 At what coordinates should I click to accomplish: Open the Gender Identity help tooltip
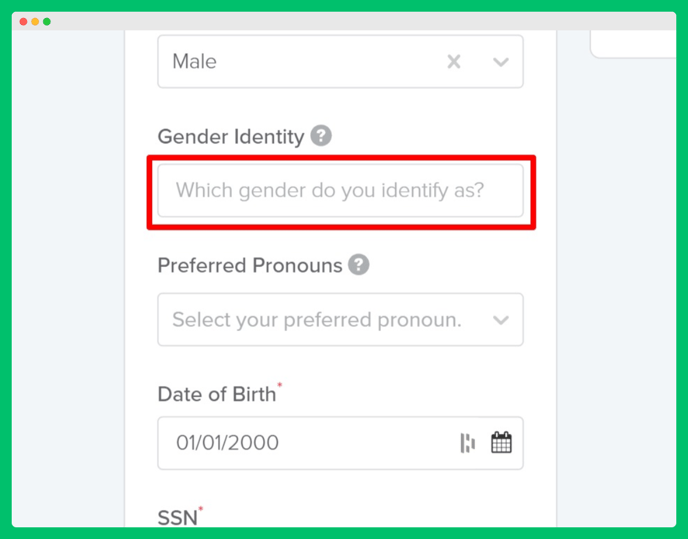pos(321,136)
